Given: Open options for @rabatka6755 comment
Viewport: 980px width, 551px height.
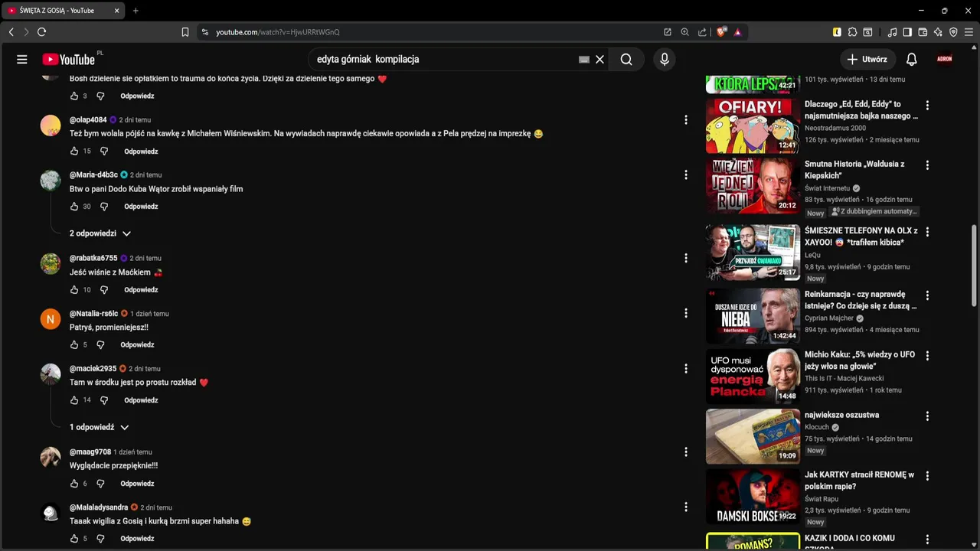Looking at the screenshot, I should [686, 258].
